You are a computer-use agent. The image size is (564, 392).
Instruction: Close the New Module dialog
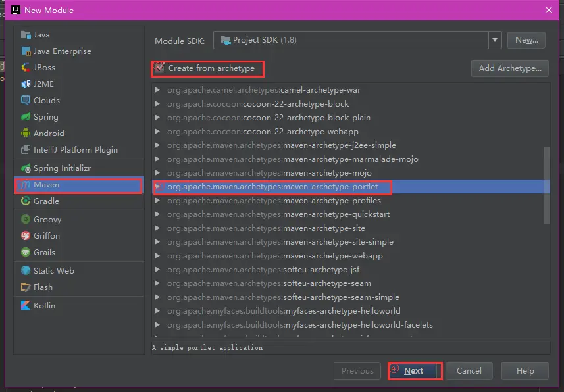pos(548,10)
